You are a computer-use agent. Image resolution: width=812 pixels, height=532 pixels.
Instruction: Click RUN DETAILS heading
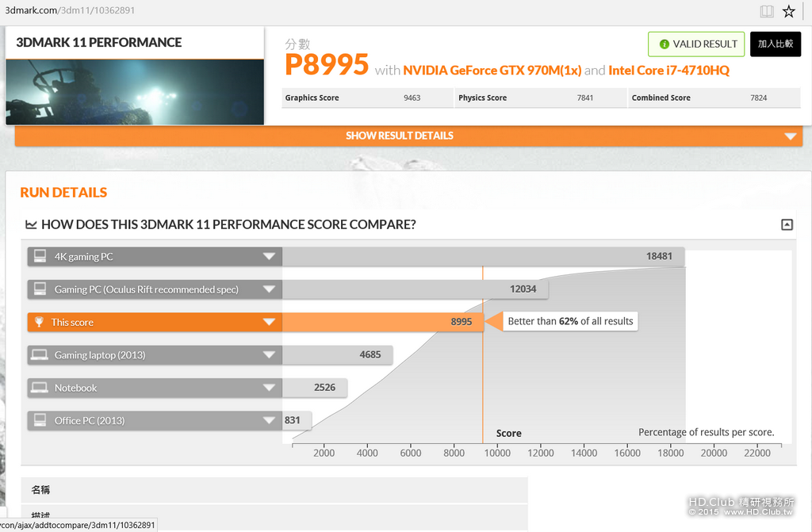pyautogui.click(x=63, y=193)
